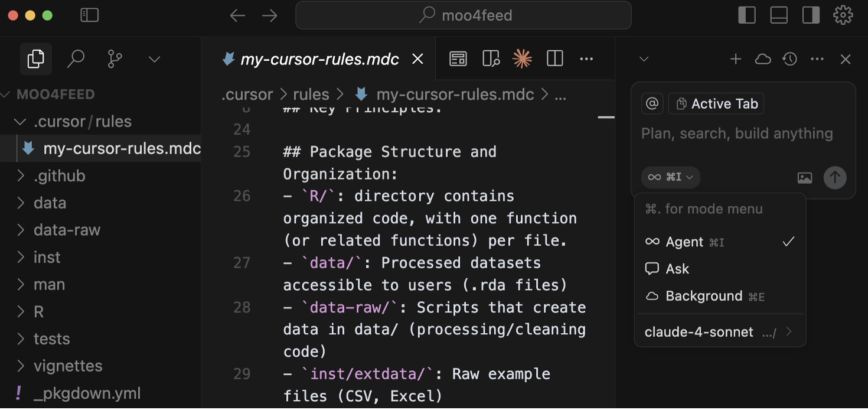
Task: Attach an image to the chat prompt
Action: click(805, 177)
